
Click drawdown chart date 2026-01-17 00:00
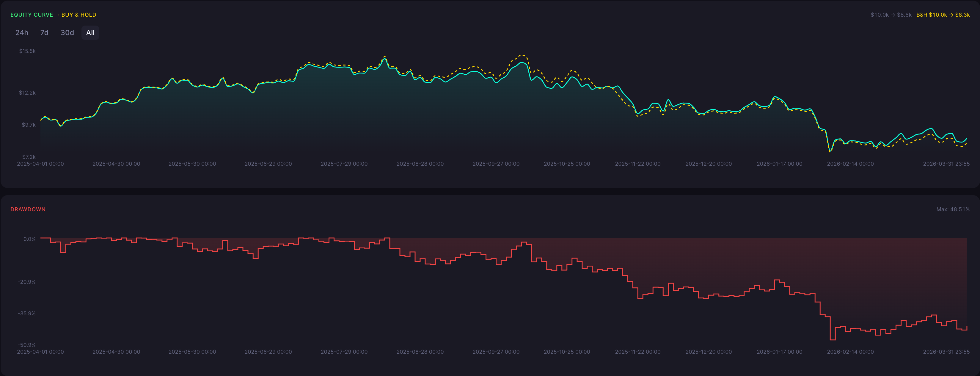tap(779, 352)
